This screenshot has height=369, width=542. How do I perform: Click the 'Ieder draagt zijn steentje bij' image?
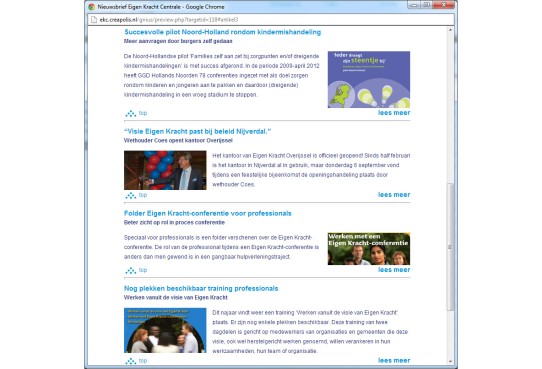point(369,79)
